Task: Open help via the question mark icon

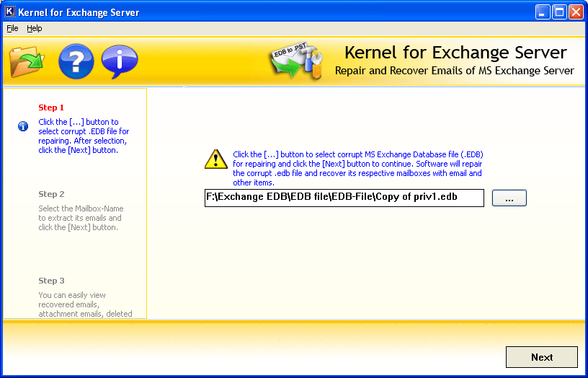Action: (76, 61)
